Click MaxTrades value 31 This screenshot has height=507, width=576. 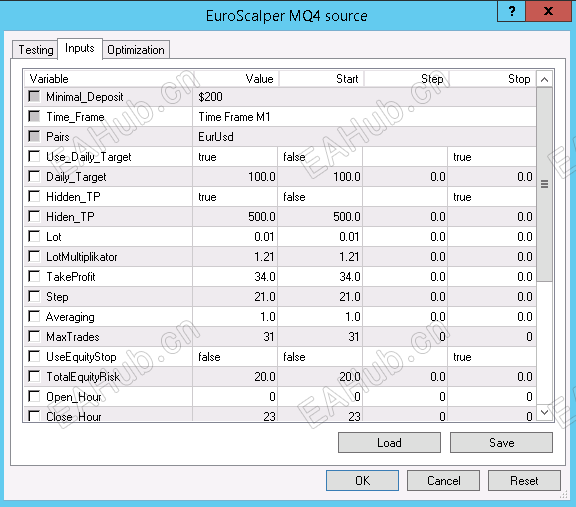coord(235,337)
